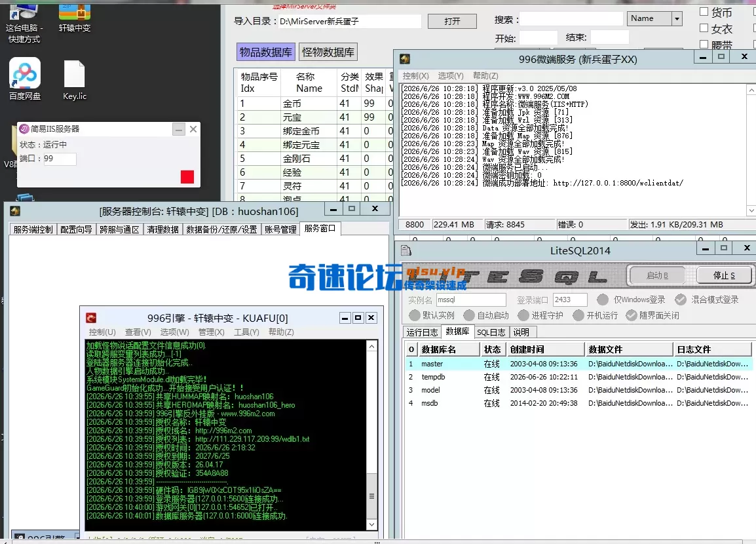The width and height of the screenshot is (756, 544).
Task: Select the tempdb database row
Action: tap(578, 377)
